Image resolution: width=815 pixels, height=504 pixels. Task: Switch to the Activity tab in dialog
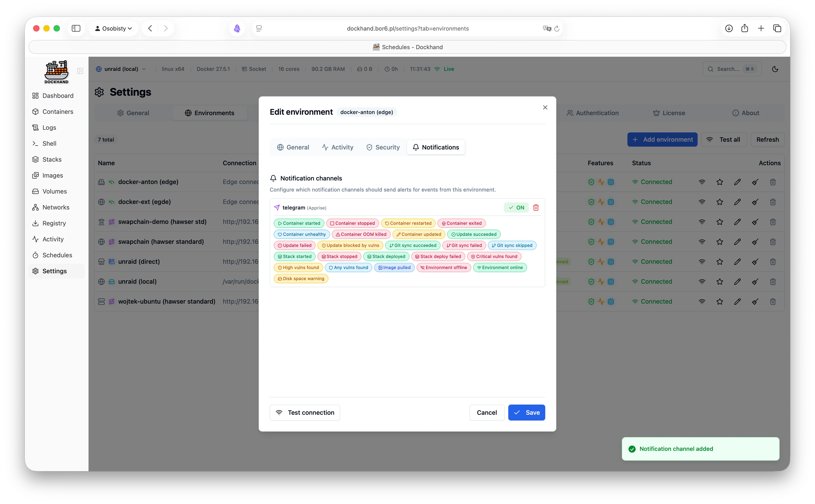tap(337, 147)
